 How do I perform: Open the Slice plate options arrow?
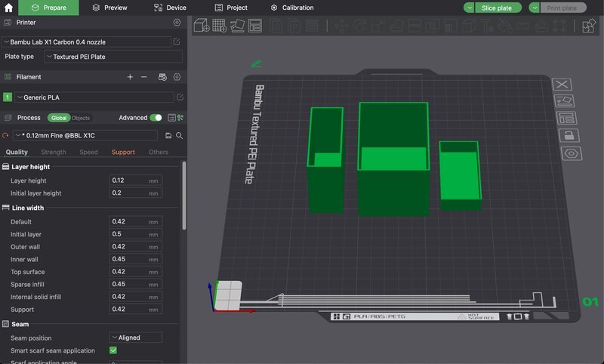[x=469, y=8]
